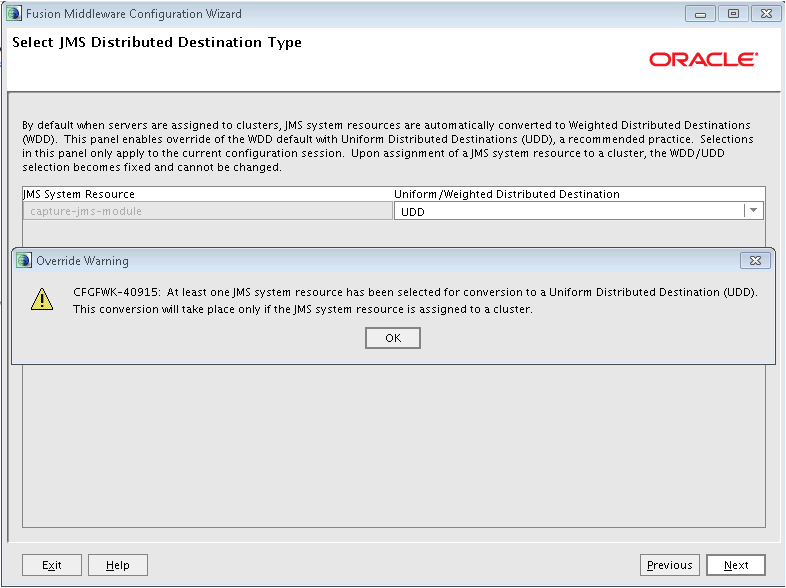Click the CFGFWK-40915 warning message text

coord(415,300)
